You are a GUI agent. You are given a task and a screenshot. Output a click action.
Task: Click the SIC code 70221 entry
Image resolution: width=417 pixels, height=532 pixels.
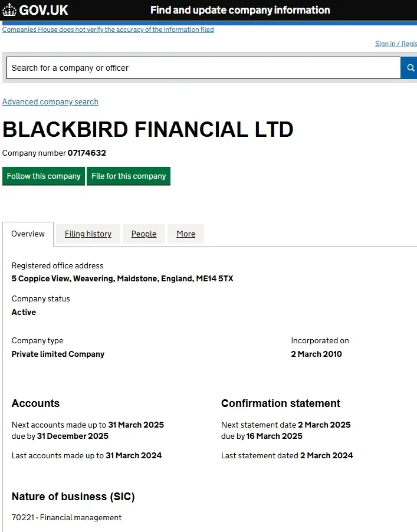click(x=66, y=517)
